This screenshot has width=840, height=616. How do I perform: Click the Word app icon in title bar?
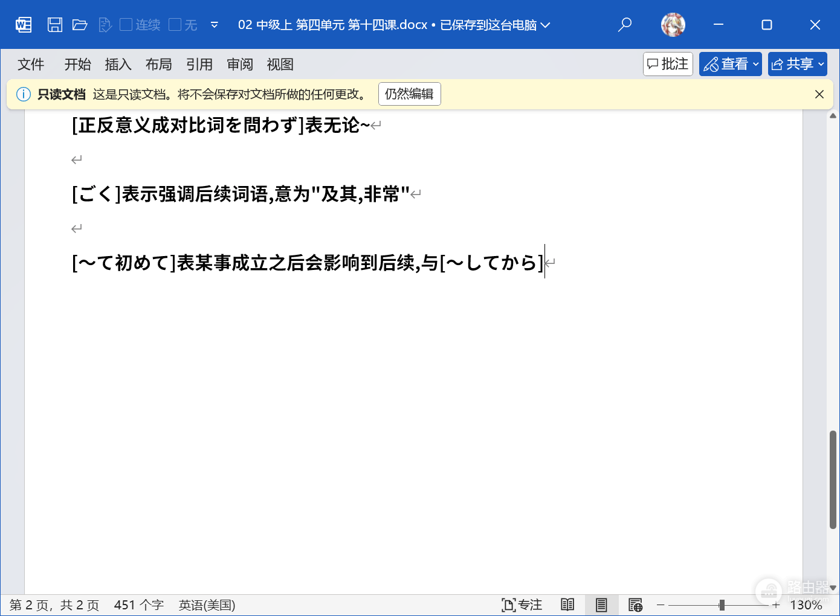[24, 25]
